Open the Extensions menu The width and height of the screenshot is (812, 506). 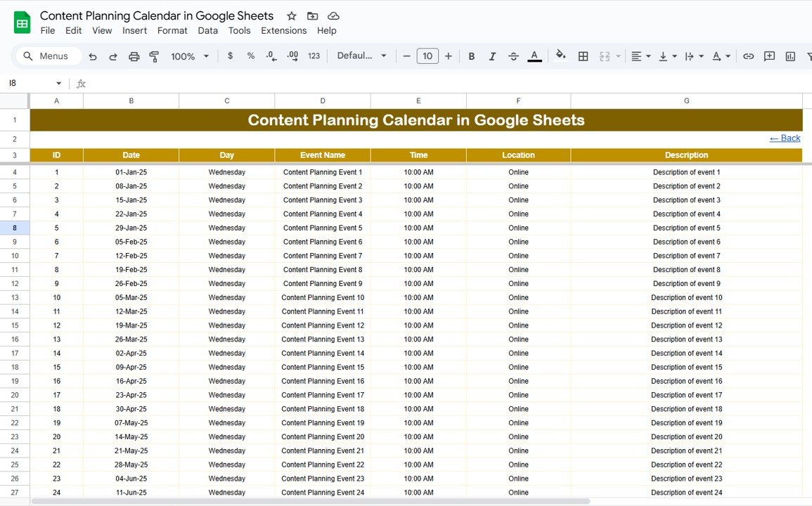(x=283, y=31)
